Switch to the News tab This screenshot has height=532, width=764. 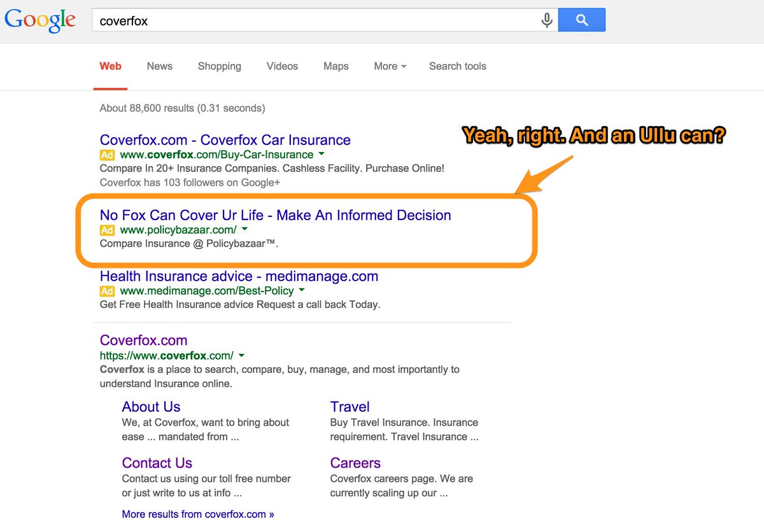pos(160,66)
